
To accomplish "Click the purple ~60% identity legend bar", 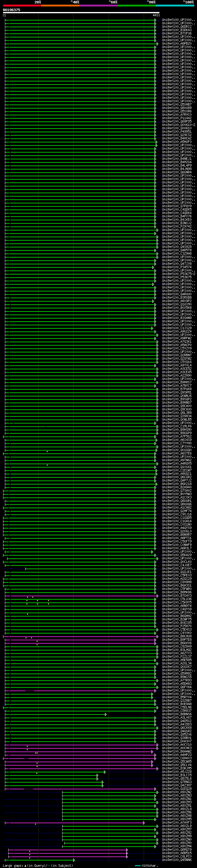I will pyautogui.click(x=98, y=6).
